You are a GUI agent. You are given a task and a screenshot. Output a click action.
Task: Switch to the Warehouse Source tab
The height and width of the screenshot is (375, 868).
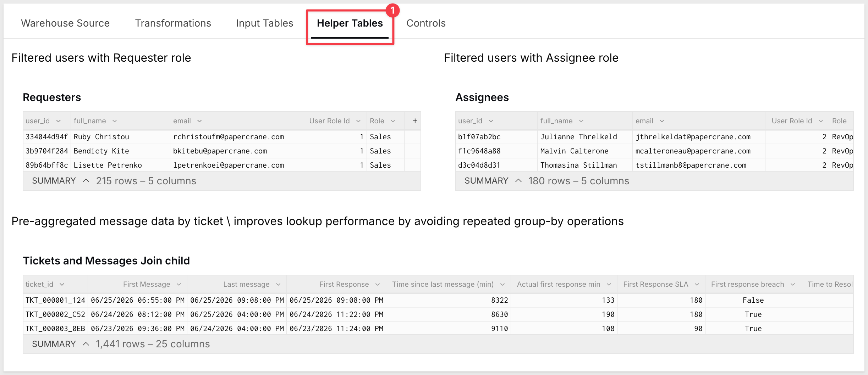click(65, 23)
